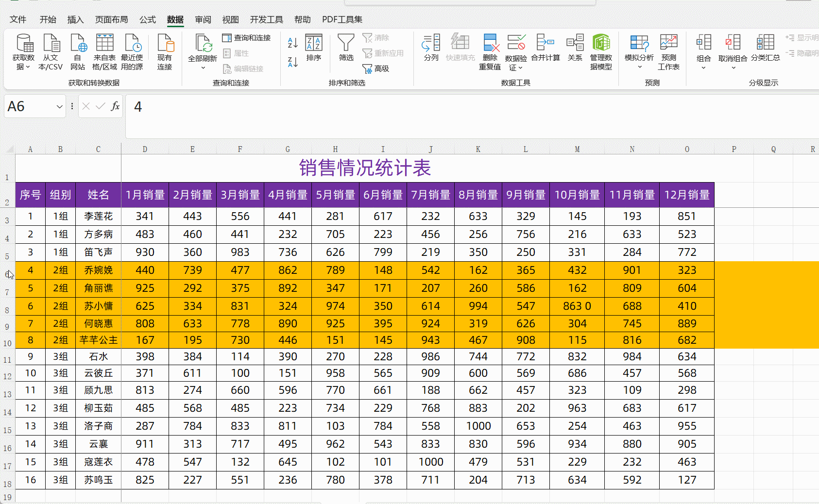Viewport: 819px width, 504px height.
Task: Open the 审阅 ribbon tab
Action: tap(203, 19)
